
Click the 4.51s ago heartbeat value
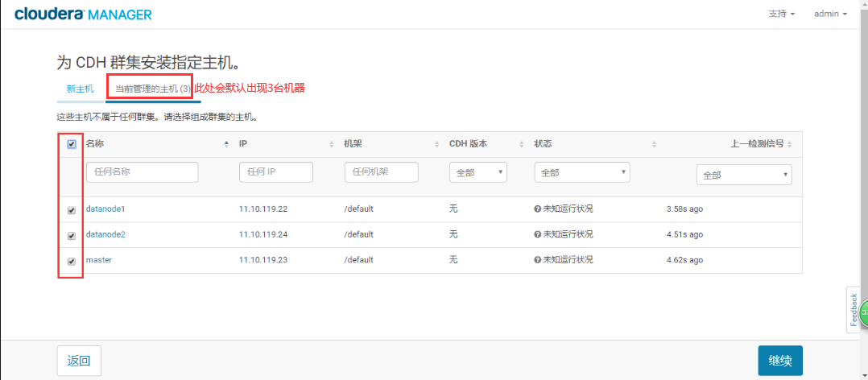click(x=684, y=234)
